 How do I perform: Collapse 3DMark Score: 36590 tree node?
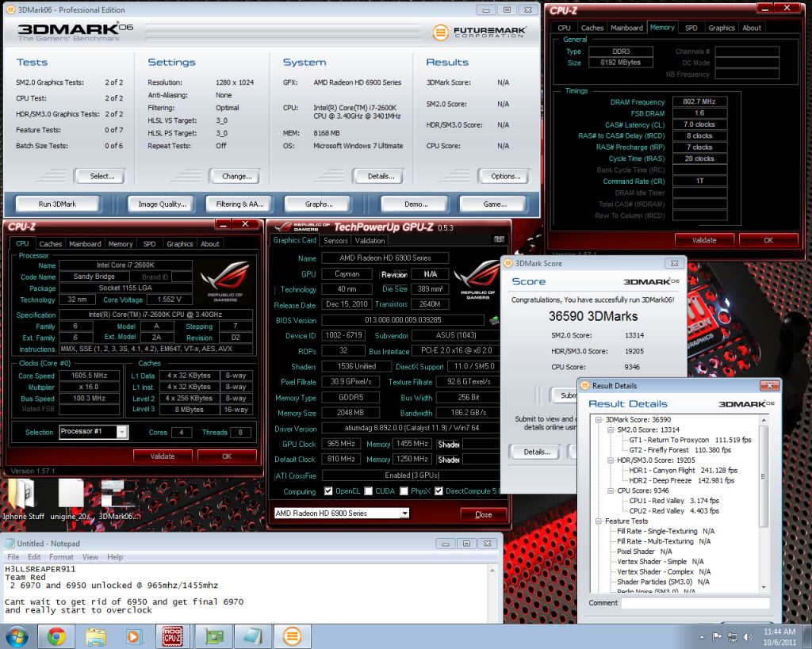599,420
